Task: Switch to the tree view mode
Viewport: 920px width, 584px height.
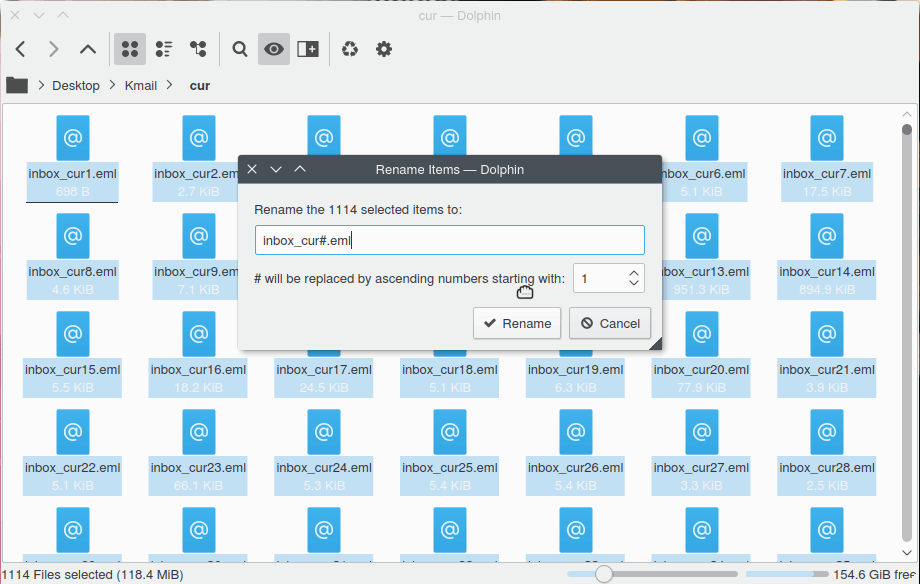Action: [198, 48]
